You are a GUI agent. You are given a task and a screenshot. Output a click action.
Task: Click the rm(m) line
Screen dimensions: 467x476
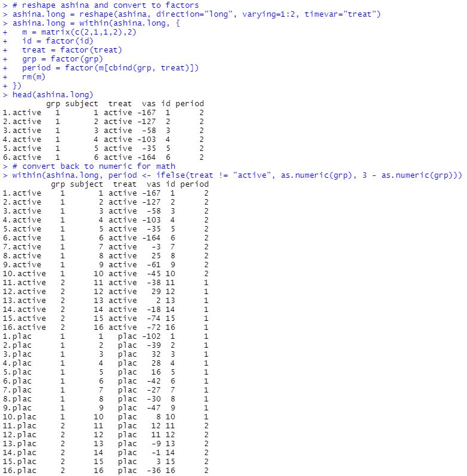point(35,77)
